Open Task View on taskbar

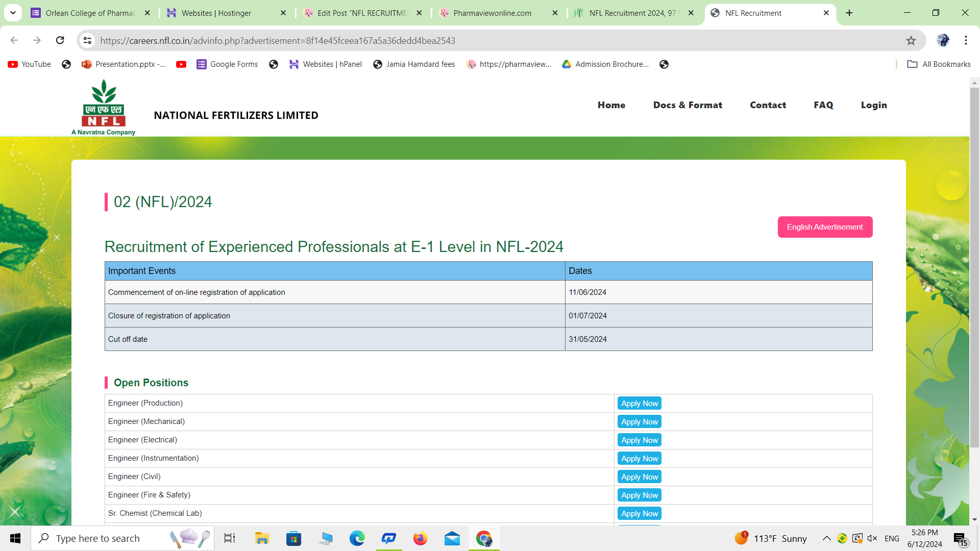click(x=230, y=538)
